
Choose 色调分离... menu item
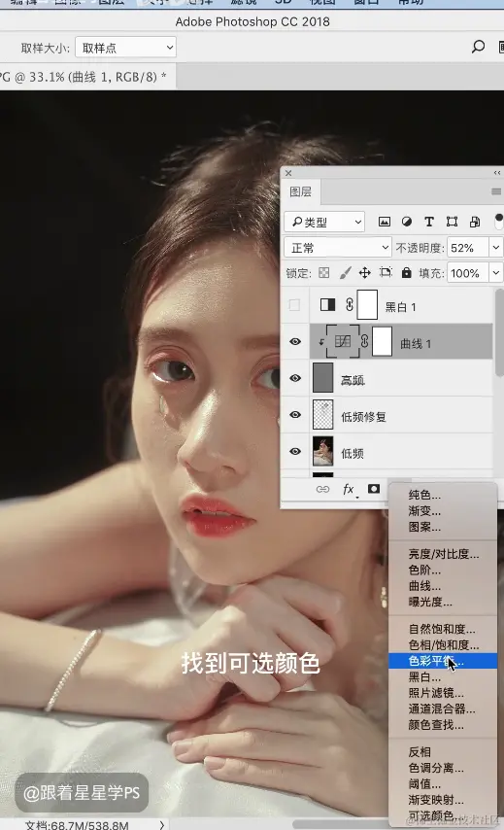(x=443, y=768)
